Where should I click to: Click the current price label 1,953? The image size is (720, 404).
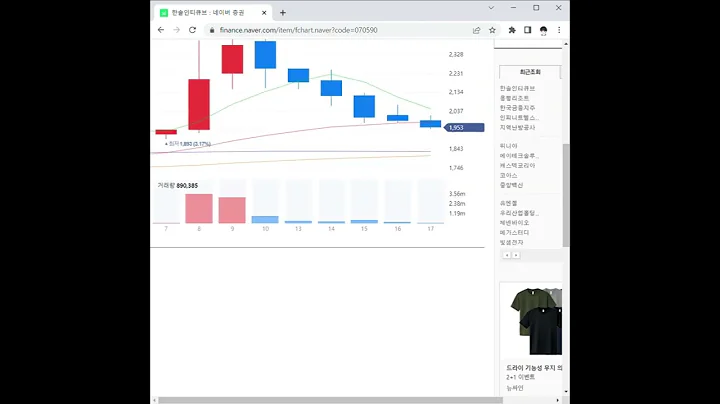[464, 128]
